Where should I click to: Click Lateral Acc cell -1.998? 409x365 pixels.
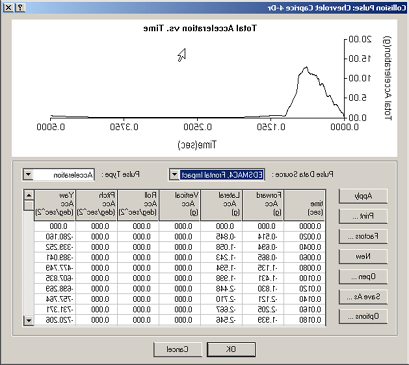pos(221,278)
